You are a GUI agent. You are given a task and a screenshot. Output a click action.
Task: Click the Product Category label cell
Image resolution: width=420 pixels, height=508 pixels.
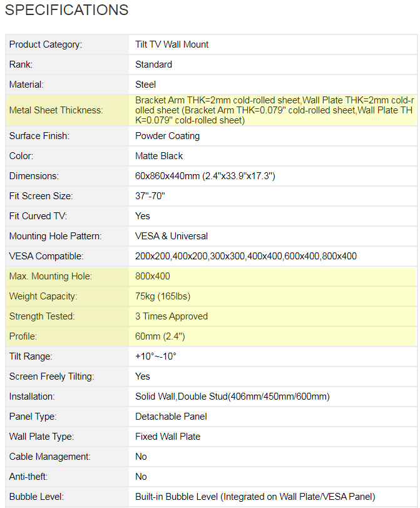(46, 44)
